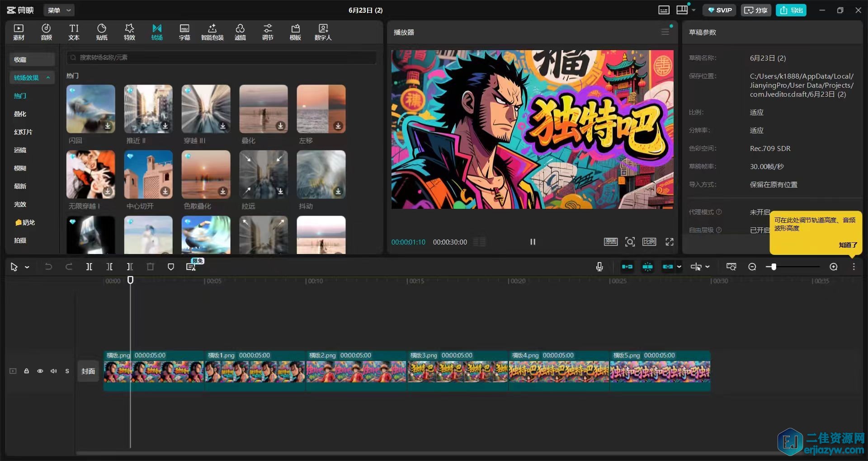Click the timeline zoom slider handle
Viewport: 868px width, 461px height.
774,267
